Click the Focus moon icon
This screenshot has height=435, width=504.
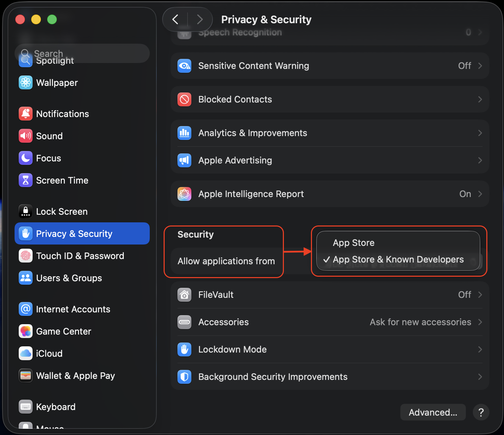[26, 158]
